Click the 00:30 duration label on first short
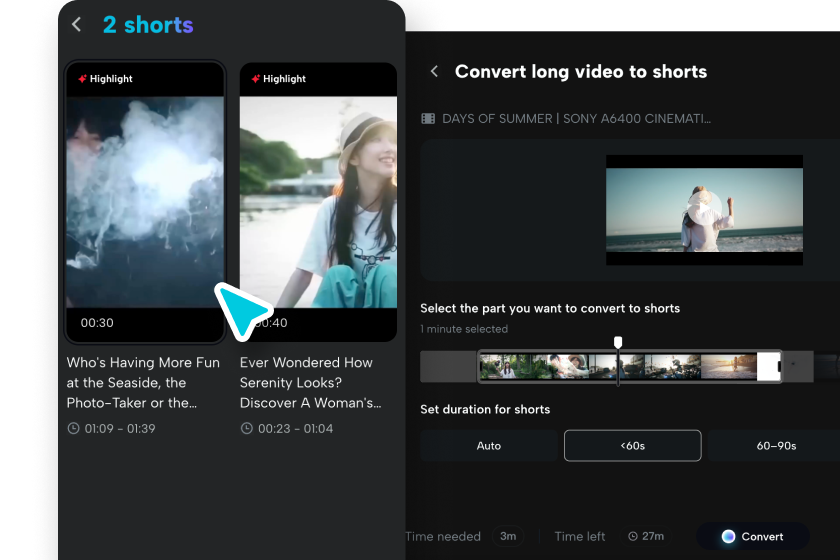 (97, 323)
